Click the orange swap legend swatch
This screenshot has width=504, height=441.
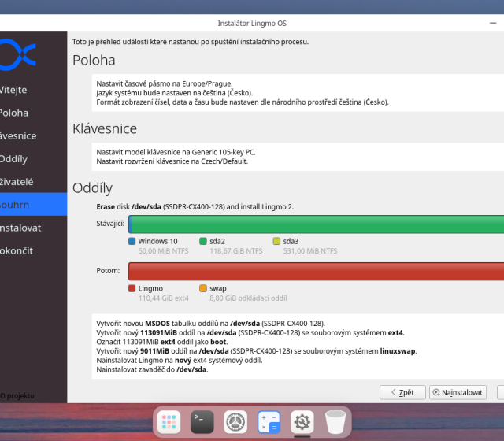click(203, 288)
